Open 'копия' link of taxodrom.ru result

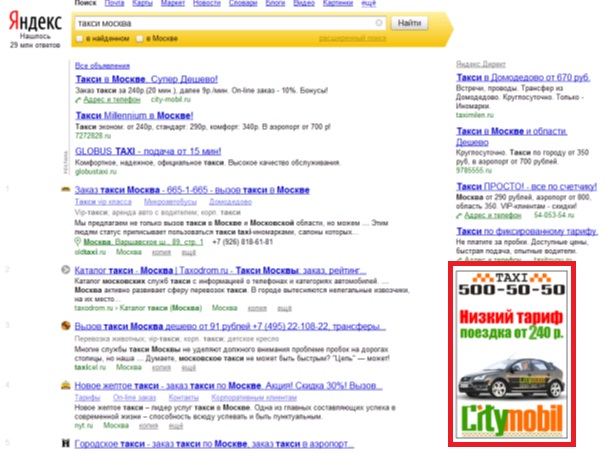click(257, 308)
